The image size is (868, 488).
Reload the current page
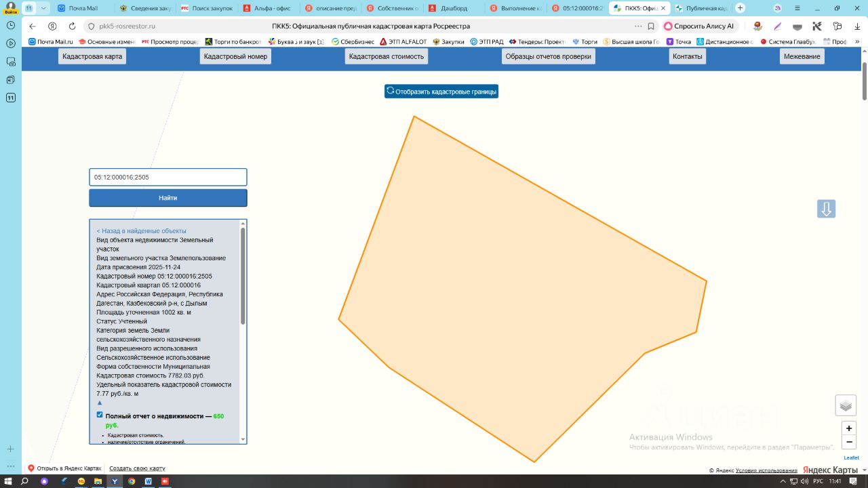[73, 26]
